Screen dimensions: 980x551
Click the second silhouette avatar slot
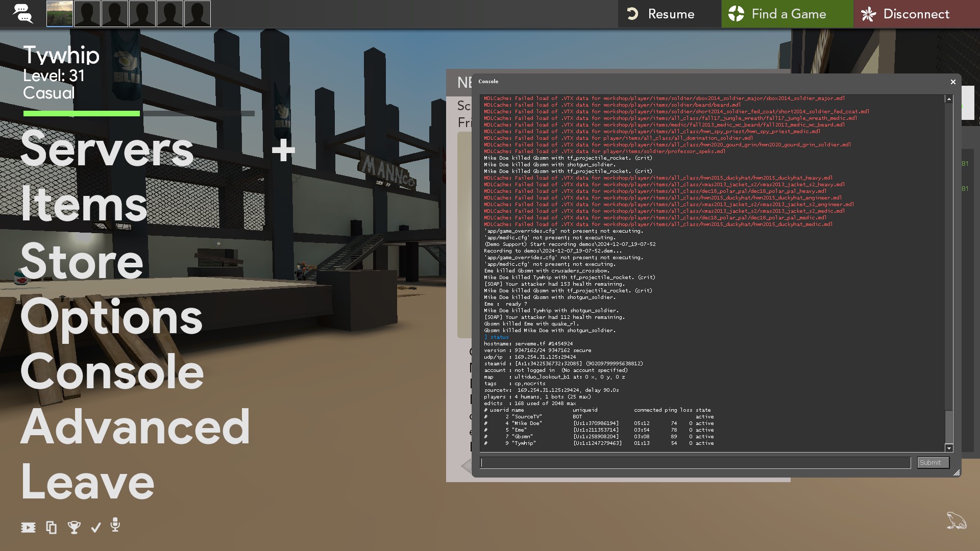pyautogui.click(x=115, y=14)
